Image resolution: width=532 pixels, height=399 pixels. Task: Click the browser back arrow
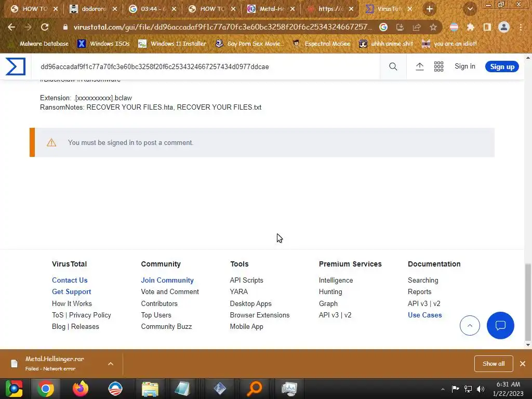(x=11, y=27)
